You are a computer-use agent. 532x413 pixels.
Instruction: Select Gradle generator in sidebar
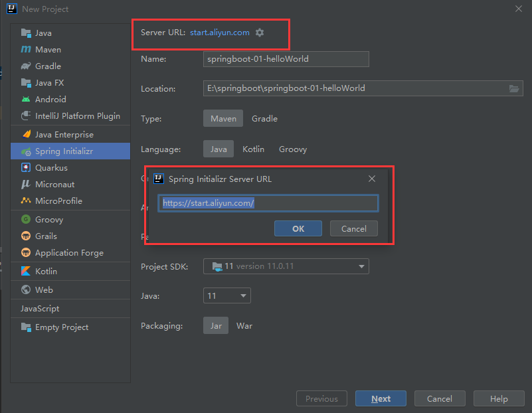point(70,66)
